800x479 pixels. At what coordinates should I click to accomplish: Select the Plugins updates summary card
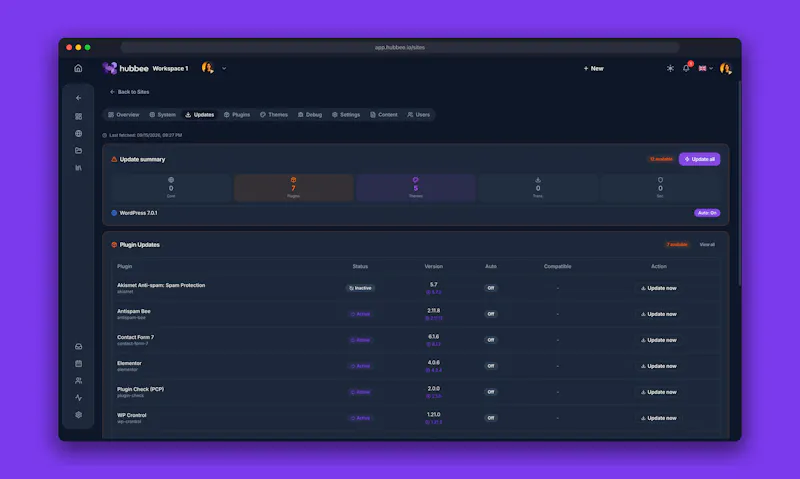tap(293, 188)
